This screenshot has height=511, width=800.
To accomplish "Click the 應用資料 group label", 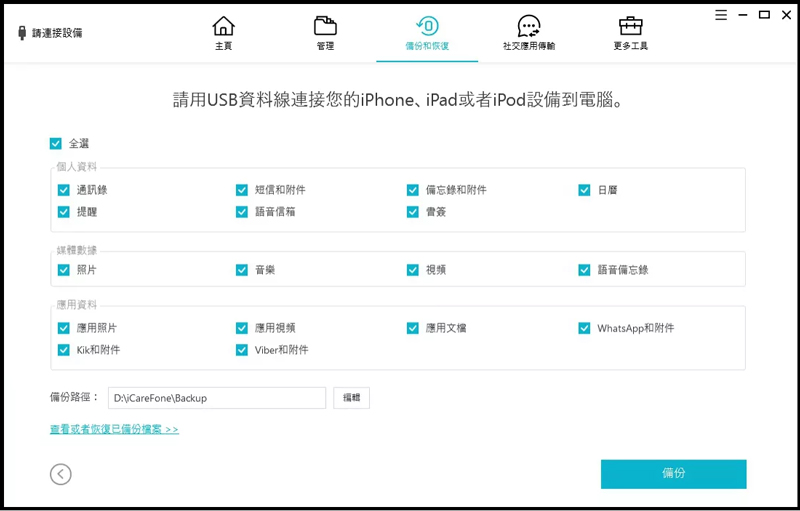I will 77,305.
